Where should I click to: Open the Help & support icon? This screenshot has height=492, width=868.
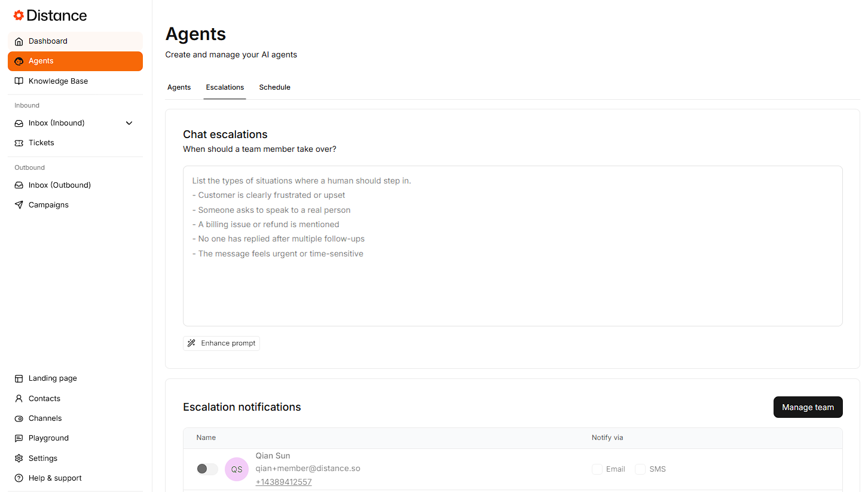(x=19, y=478)
